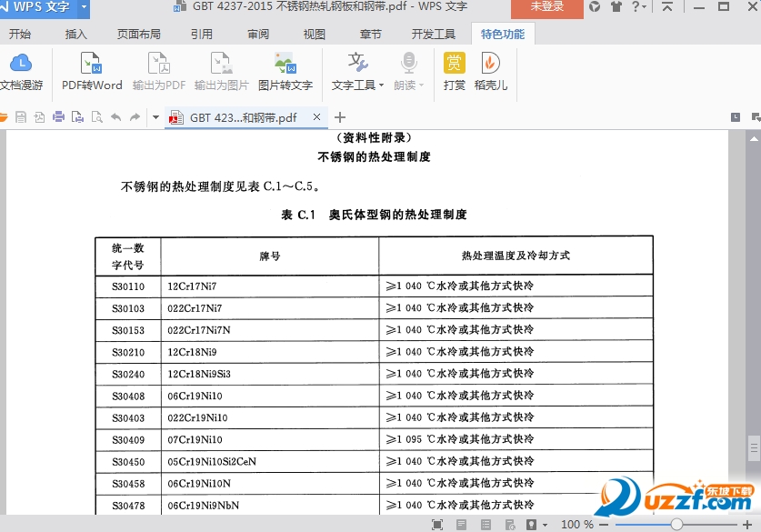The height and width of the screenshot is (532, 761).
Task: Select outline view icon in status bar
Action: pyautogui.click(x=486, y=524)
